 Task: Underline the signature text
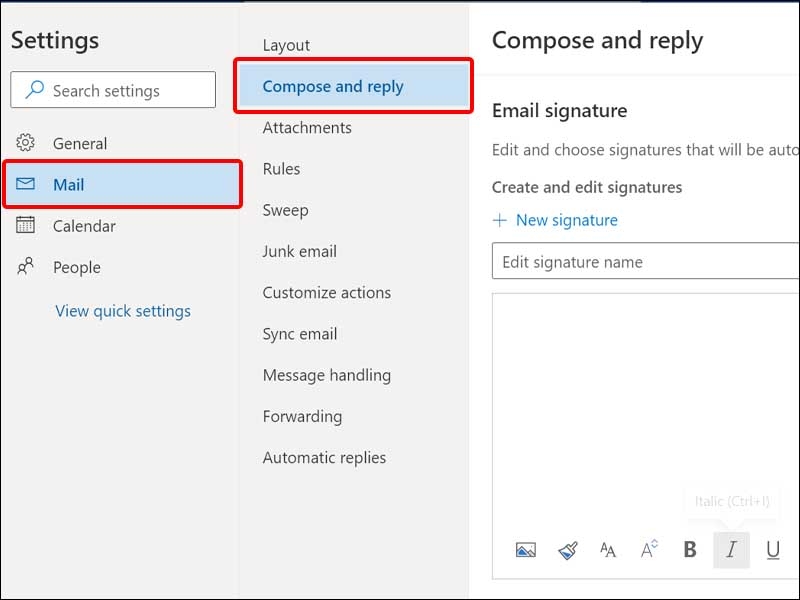[772, 549]
